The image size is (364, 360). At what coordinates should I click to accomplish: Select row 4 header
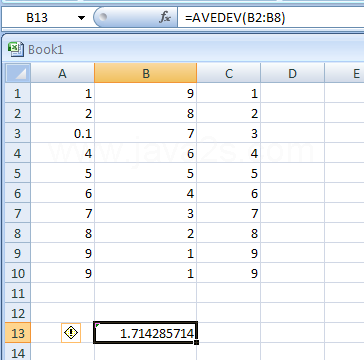pyautogui.click(x=18, y=153)
